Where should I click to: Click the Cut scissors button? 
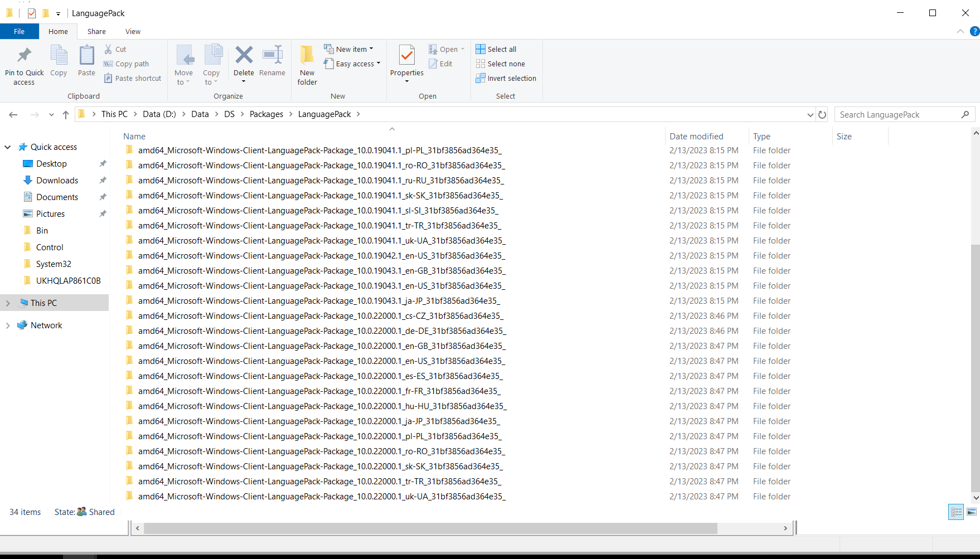click(115, 49)
